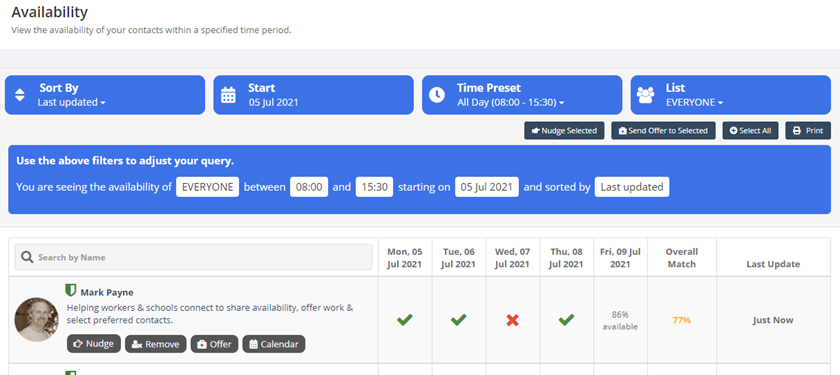Open Start date 05 Jul 2021 picker
840x375 pixels.
coord(313,95)
